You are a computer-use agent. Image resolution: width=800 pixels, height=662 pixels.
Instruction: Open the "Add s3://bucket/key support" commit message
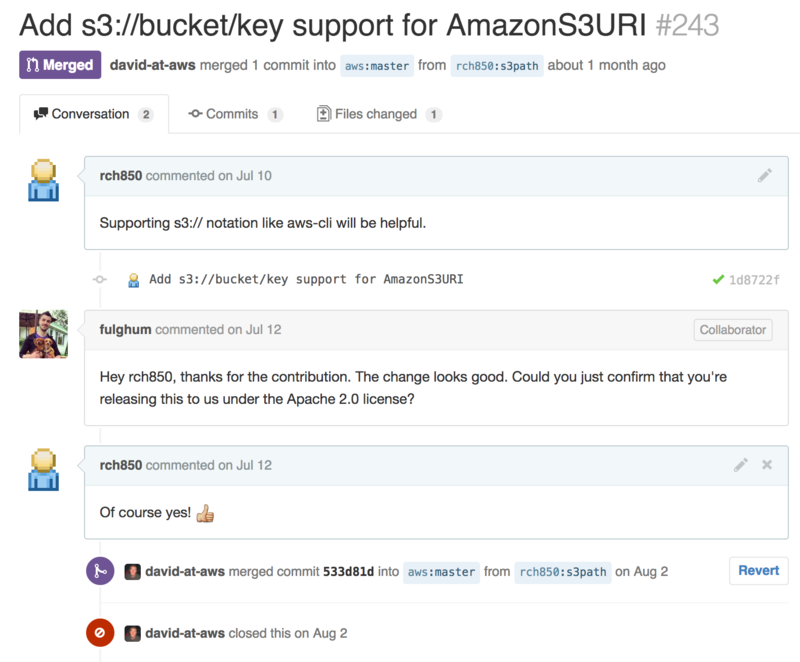pyautogui.click(x=306, y=280)
